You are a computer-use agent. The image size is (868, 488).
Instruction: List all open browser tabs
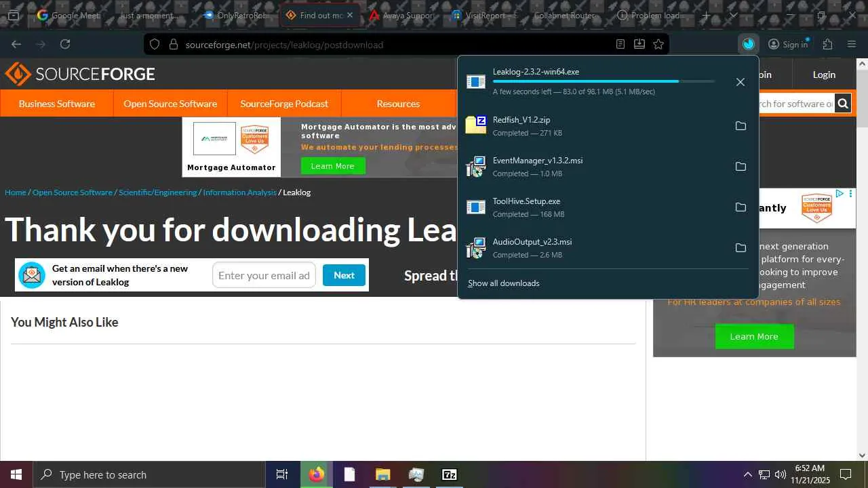click(x=733, y=15)
